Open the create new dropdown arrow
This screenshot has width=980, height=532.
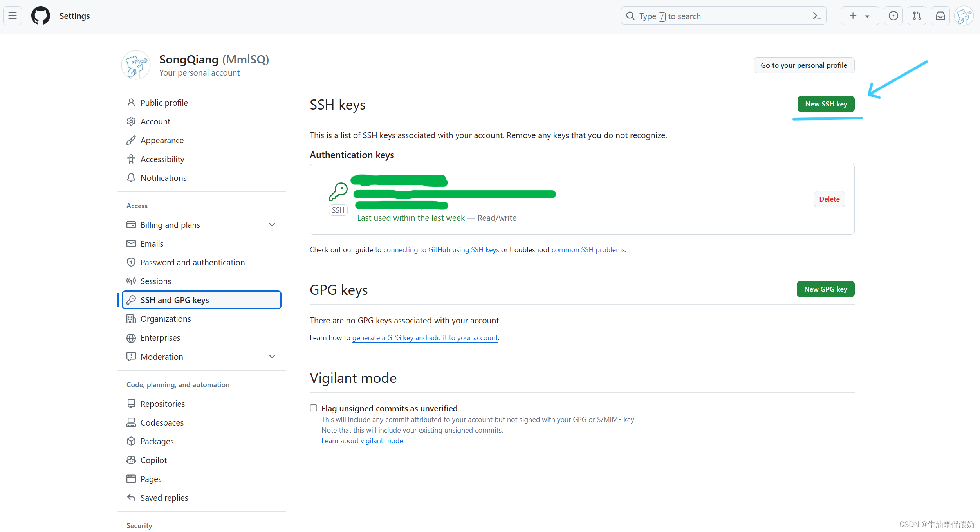(x=867, y=16)
